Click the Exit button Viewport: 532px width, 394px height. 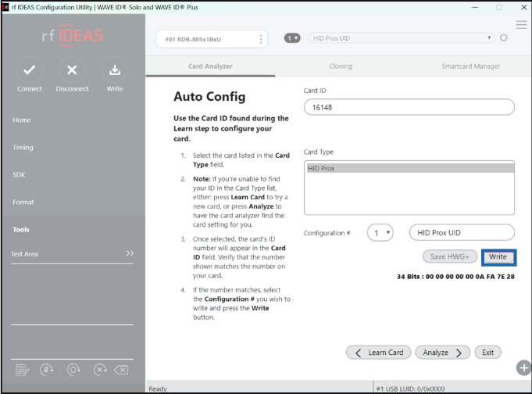(x=488, y=353)
